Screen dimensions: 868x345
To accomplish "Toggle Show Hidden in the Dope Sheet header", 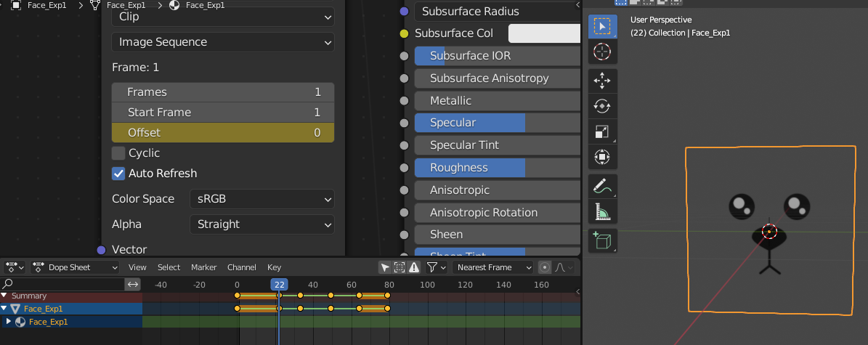I will [x=399, y=267].
